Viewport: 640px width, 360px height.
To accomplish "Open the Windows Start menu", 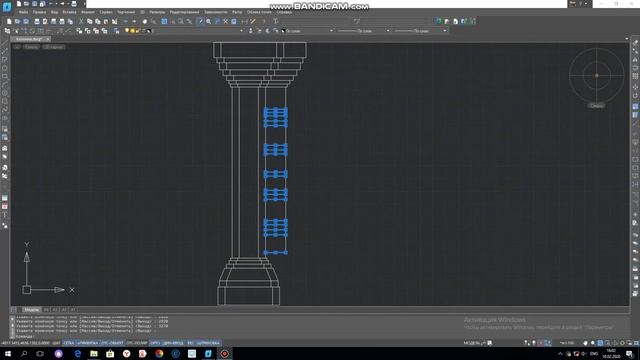I will (x=8, y=353).
